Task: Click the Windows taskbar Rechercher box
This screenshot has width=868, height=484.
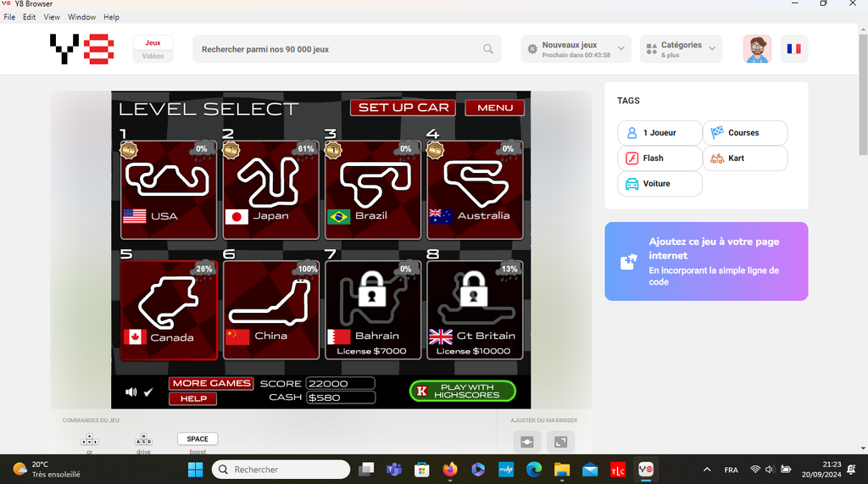Action: [281, 470]
